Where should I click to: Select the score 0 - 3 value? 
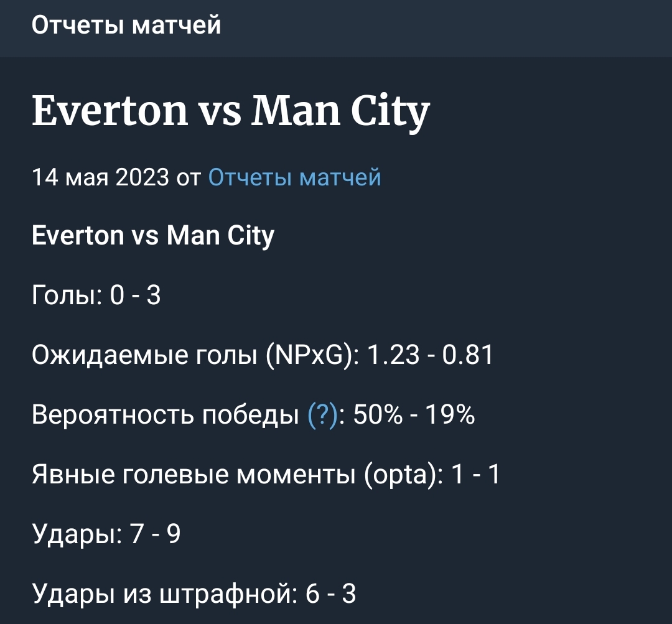coord(136,296)
